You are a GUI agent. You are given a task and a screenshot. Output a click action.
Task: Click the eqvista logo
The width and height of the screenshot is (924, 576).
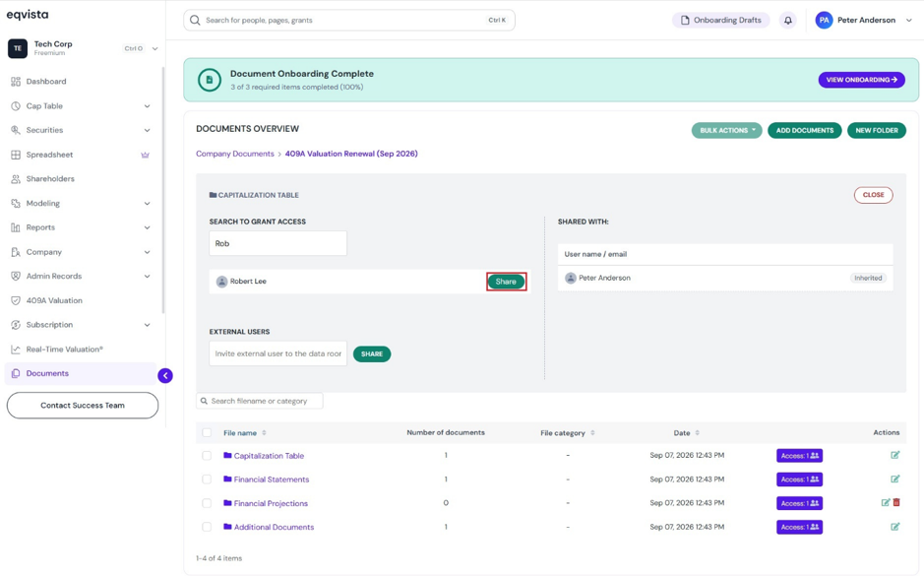tap(28, 15)
